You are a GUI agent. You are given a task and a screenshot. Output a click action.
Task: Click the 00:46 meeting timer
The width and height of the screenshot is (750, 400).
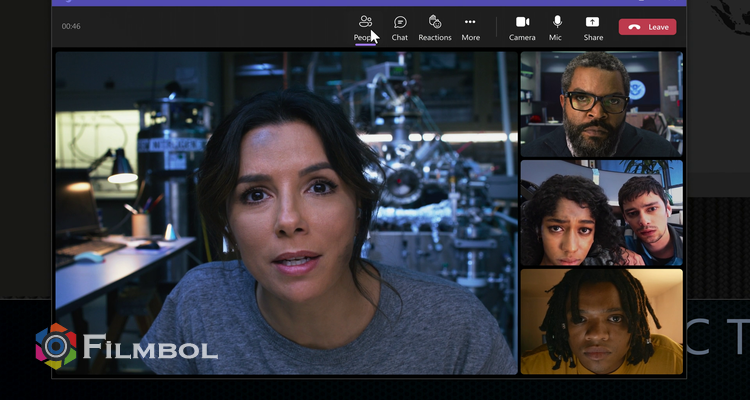(x=71, y=26)
